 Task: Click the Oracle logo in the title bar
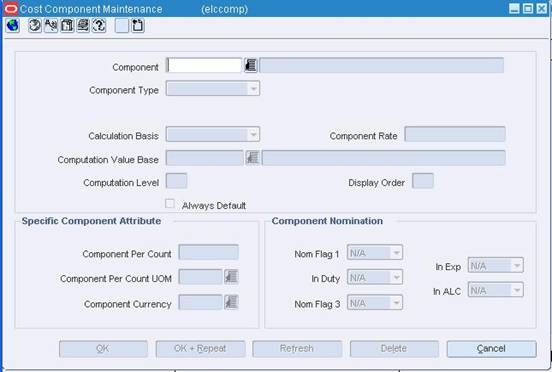tap(11, 9)
